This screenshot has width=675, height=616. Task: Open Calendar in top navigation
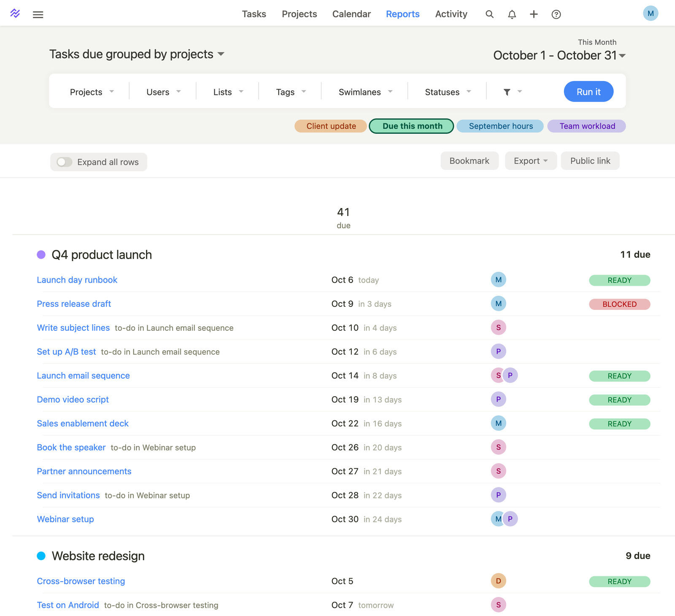(x=351, y=14)
